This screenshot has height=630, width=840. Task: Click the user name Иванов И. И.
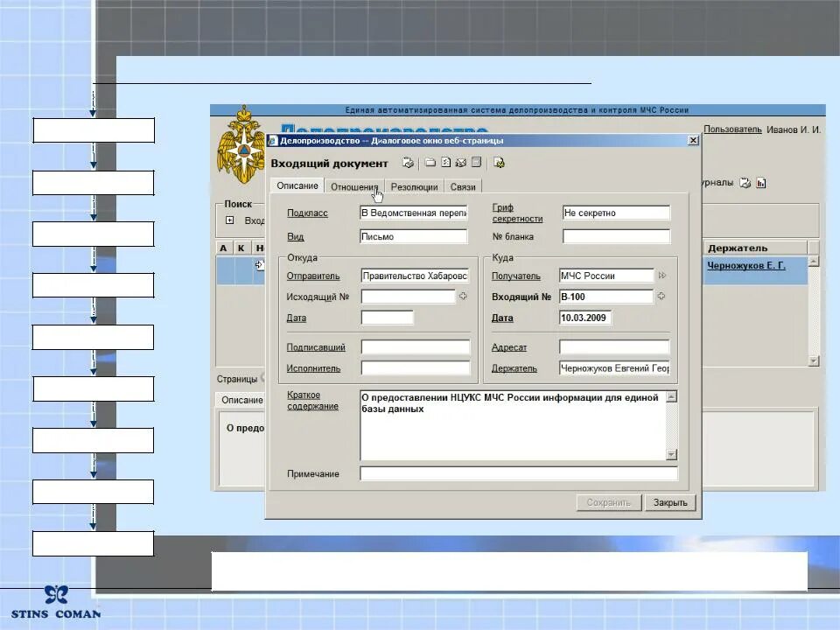pos(794,129)
